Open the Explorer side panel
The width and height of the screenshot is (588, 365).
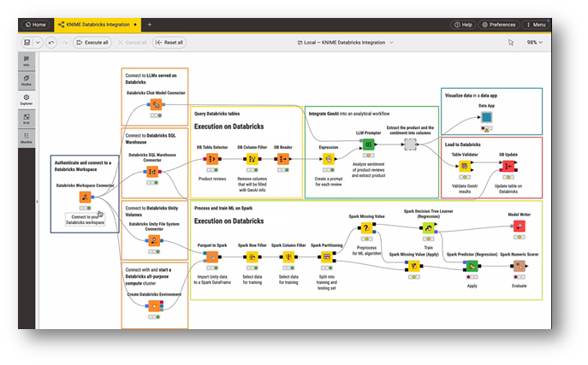(27, 99)
